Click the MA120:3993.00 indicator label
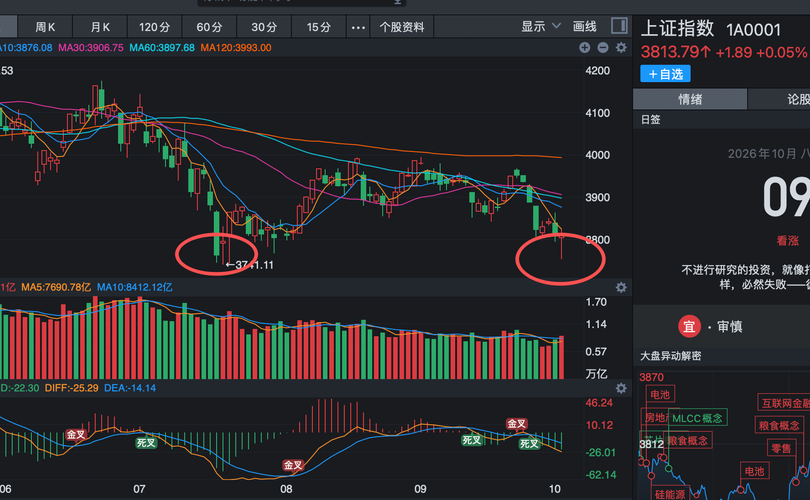Viewport: 810px width, 500px height. coord(236,48)
